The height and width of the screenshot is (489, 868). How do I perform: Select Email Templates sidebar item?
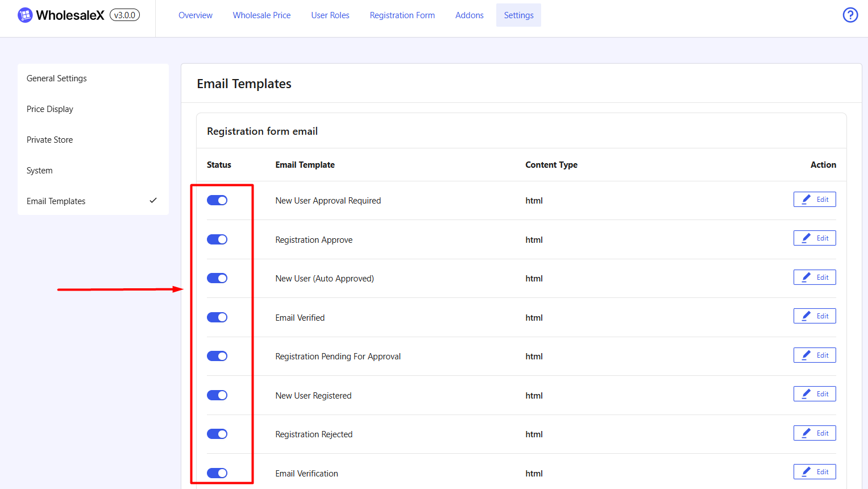click(93, 201)
